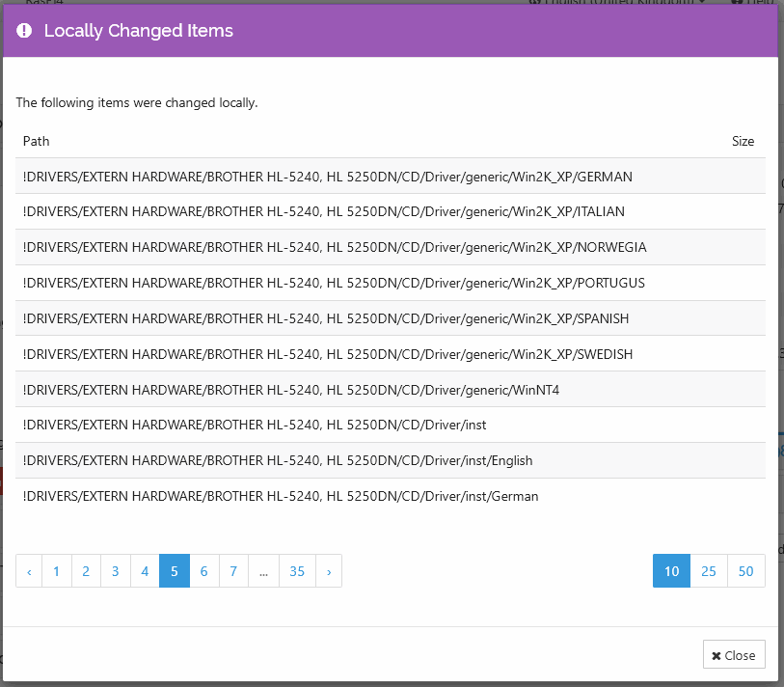Open page 1 of results
This screenshot has height=687, width=784.
[x=57, y=571]
